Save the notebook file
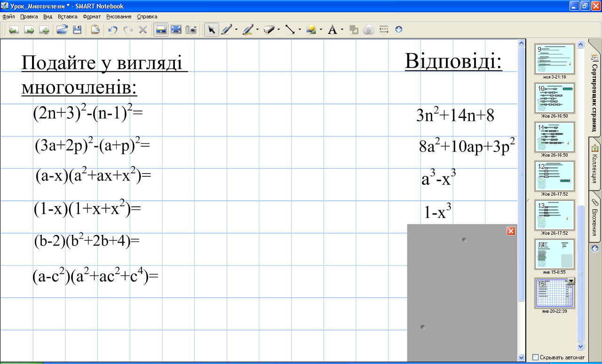 point(77,30)
